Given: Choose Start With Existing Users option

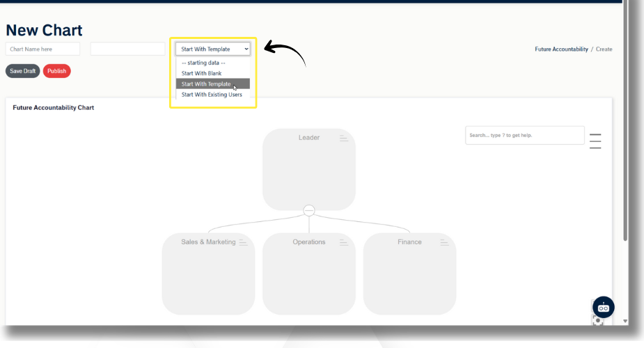Looking at the screenshot, I should coord(212,95).
